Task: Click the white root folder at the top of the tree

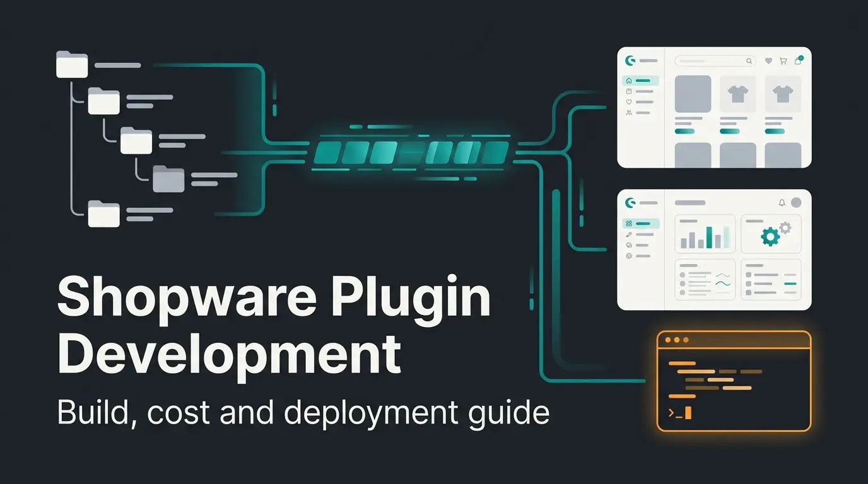Action: click(72, 65)
